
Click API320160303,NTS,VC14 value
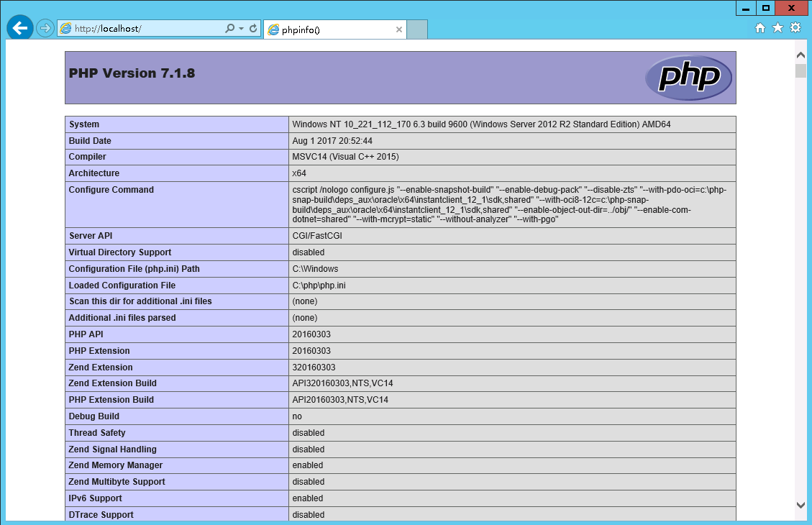[x=342, y=383]
